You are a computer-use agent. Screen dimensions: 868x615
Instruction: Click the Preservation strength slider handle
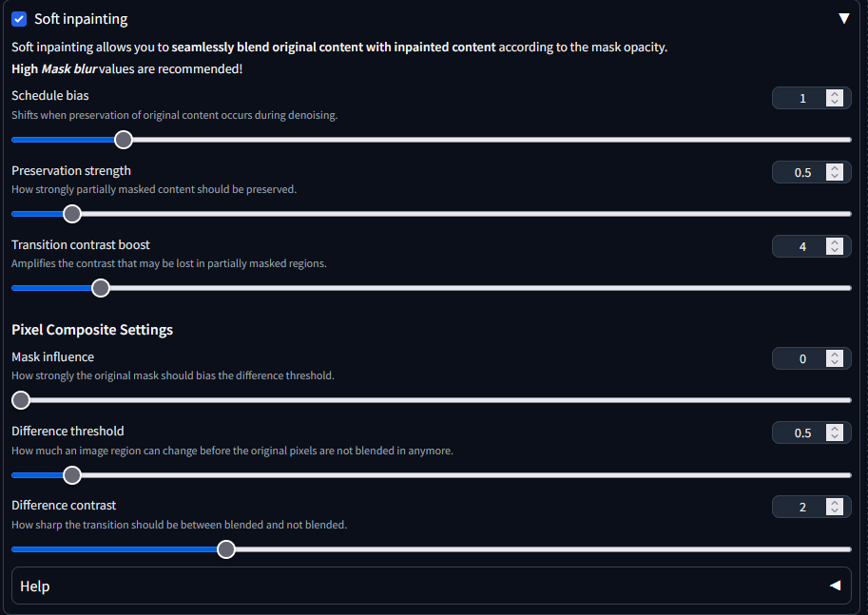click(x=71, y=214)
